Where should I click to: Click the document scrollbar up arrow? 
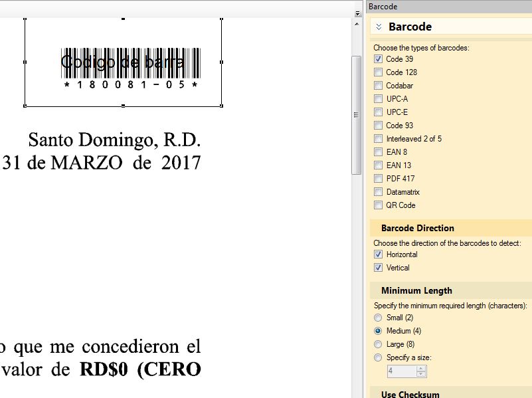(x=357, y=23)
